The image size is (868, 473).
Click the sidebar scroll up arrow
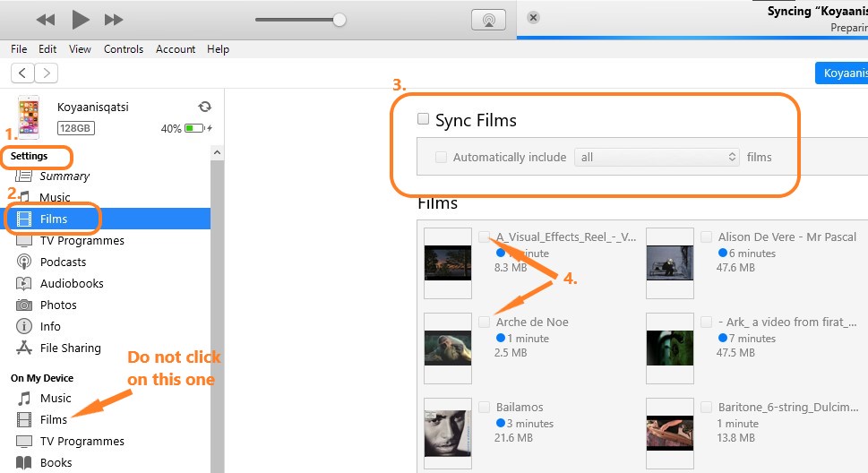tap(217, 152)
